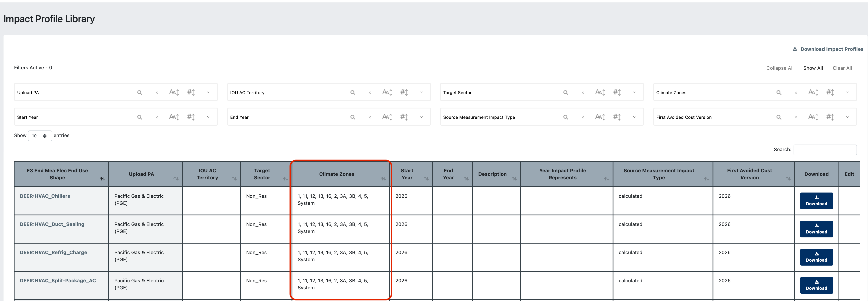Toggle numeric sort in IOU AC Territory filter
Viewport: 868px width, 301px height.
pyautogui.click(x=404, y=92)
